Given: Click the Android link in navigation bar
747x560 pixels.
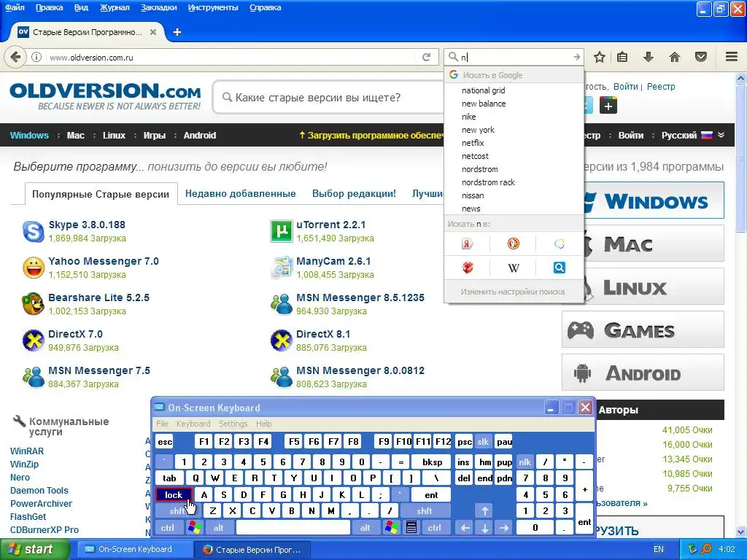Looking at the screenshot, I should 200,135.
